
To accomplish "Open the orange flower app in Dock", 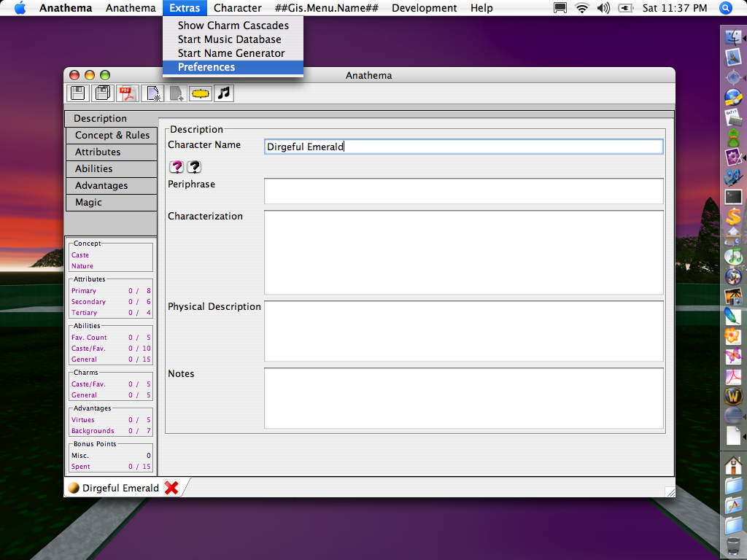I will (x=734, y=336).
